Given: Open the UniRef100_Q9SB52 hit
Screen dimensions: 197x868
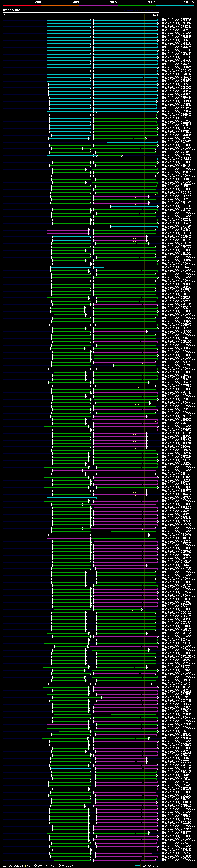Looking at the screenshot, I should coord(176,111).
